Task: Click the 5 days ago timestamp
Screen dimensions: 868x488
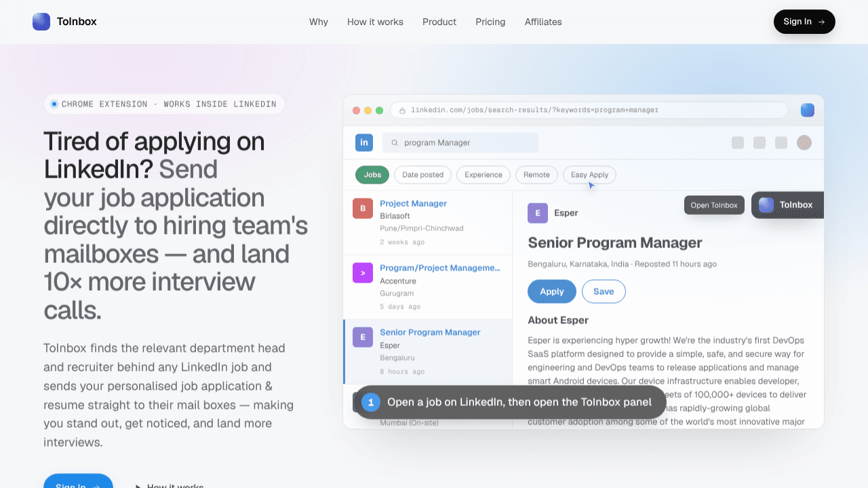Action: (x=400, y=306)
